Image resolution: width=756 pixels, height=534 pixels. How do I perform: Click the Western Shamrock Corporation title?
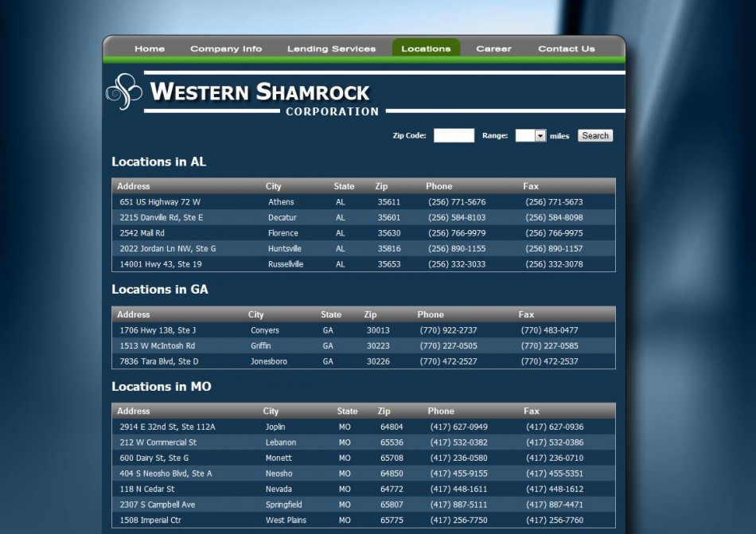[264, 99]
